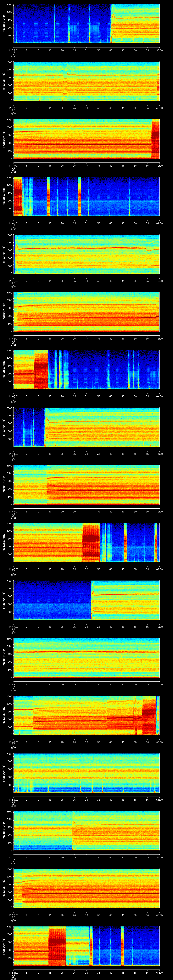
Task: Click the 50:00 end time label
Action: 159,742
